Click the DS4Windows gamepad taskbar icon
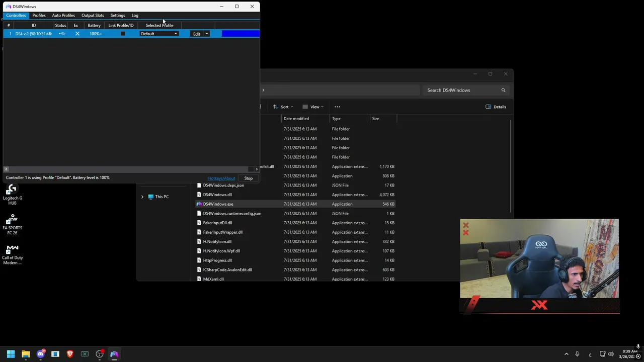Viewport: 644px width, 362px height. (114, 354)
